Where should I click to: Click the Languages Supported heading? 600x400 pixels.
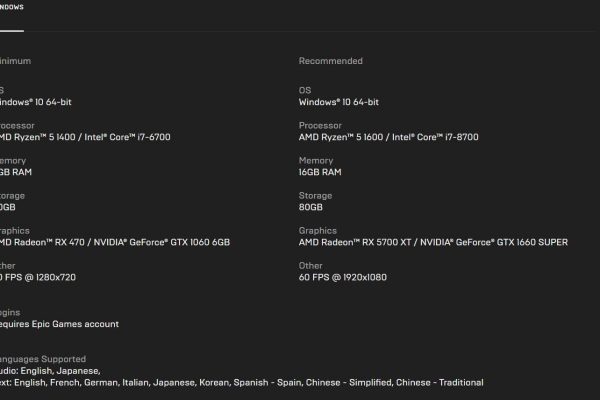(43, 359)
